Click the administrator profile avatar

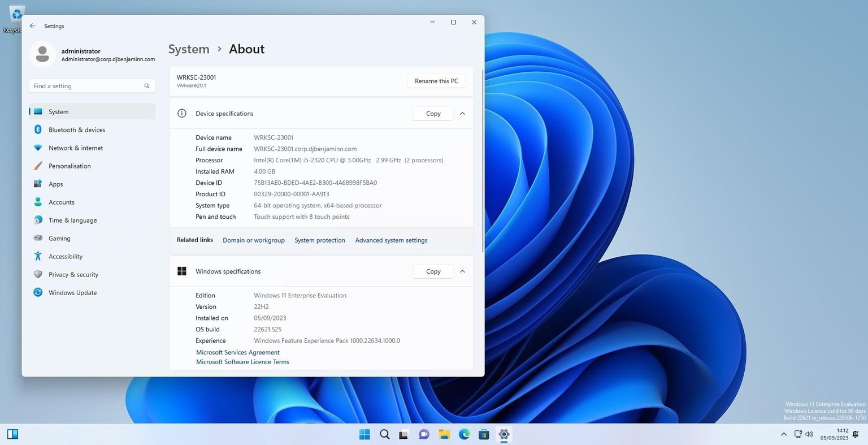pyautogui.click(x=42, y=54)
